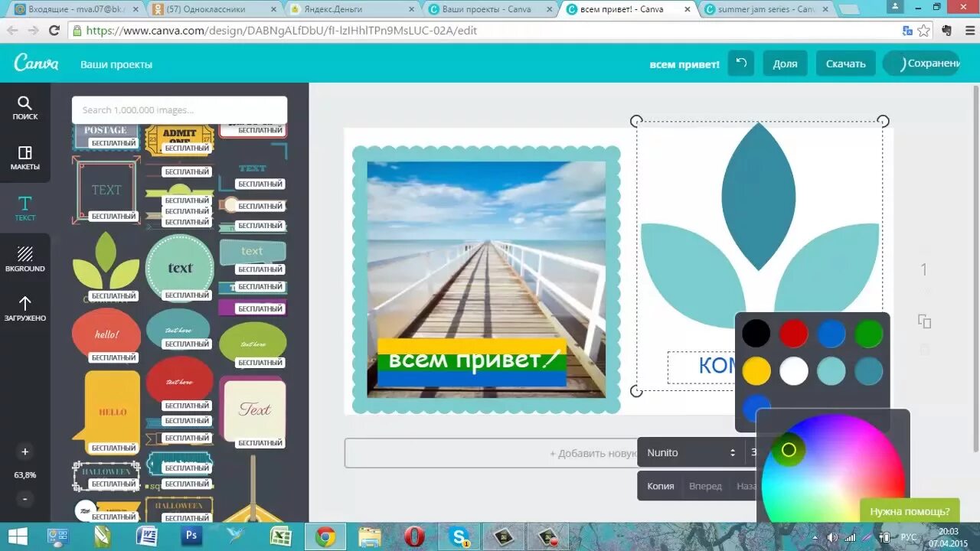Open the Nunito font dropdown

[688, 452]
